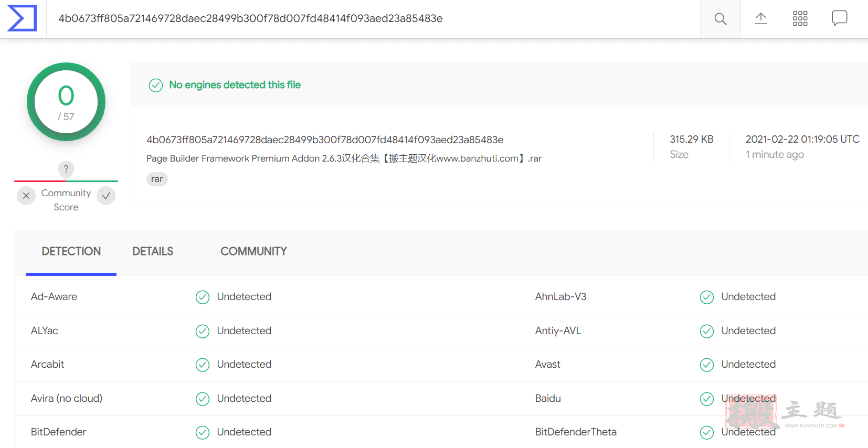Select the BitDefenderTheta engine name

pyautogui.click(x=576, y=432)
